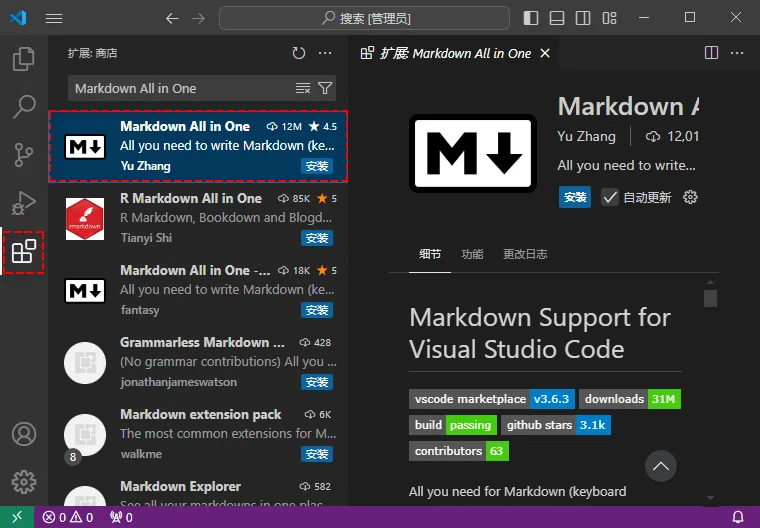The image size is (760, 528).
Task: Click the large Markdown logo in details
Action: click(x=473, y=153)
